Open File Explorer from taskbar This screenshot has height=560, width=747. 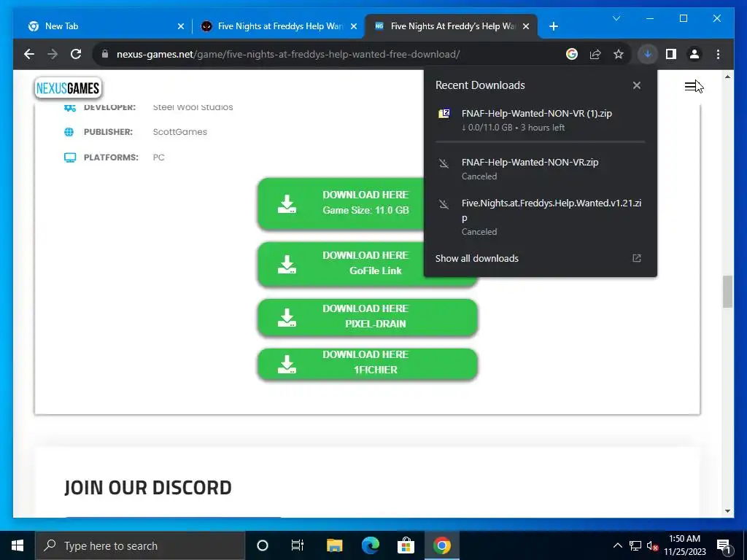click(x=334, y=545)
